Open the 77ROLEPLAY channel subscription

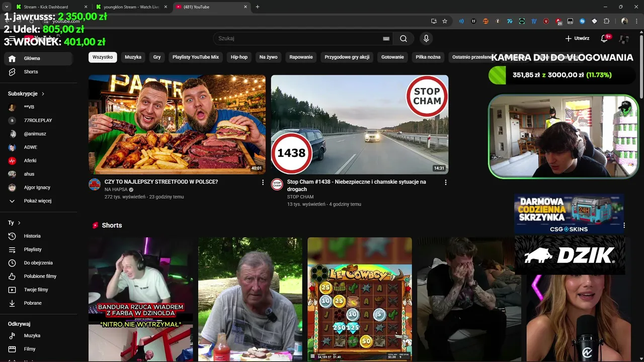pos(39,120)
